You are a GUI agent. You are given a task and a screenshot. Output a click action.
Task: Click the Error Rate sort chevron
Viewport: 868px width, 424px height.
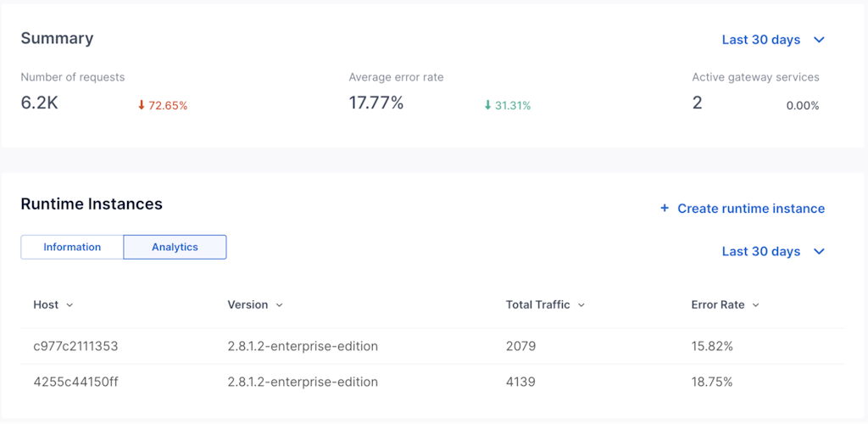(755, 305)
